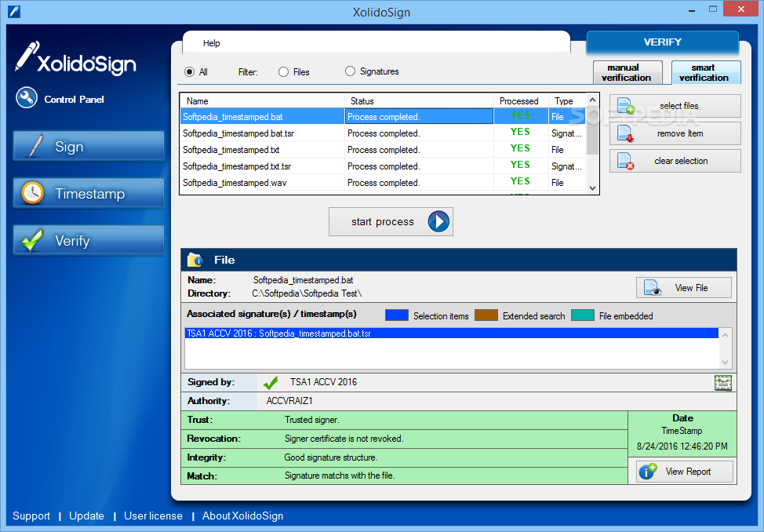Image resolution: width=764 pixels, height=532 pixels.
Task: Click the teal File embedded color swatch
Action: (583, 315)
